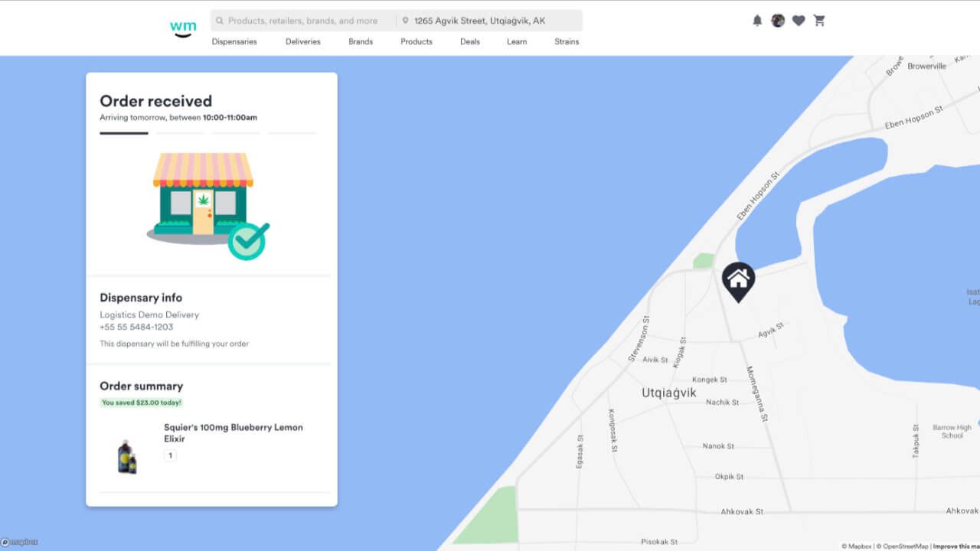Viewport: 980px width, 551px height.
Task: Click the quantity 1 box
Action: coord(170,455)
